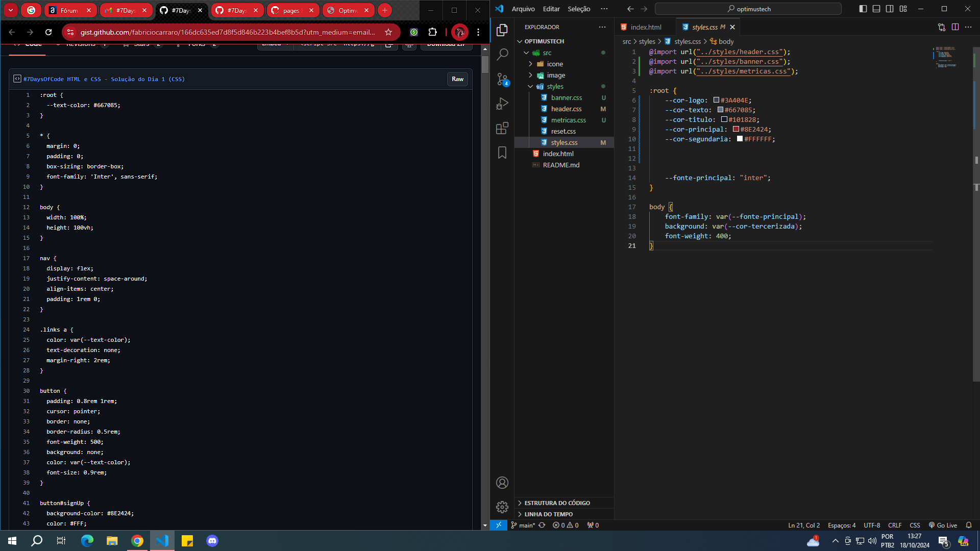
Task: Go forward in VS Code navigation history
Action: [x=644, y=9]
